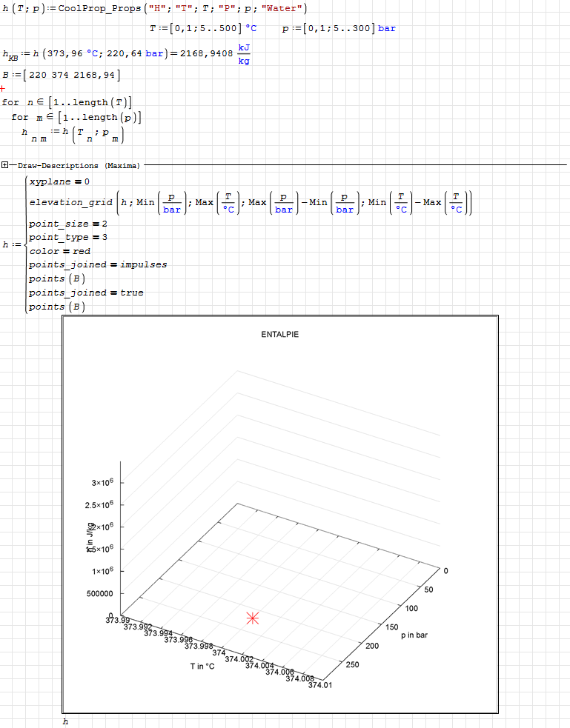
Task: Click the red plus cursor at left margin
Action: tap(3, 88)
